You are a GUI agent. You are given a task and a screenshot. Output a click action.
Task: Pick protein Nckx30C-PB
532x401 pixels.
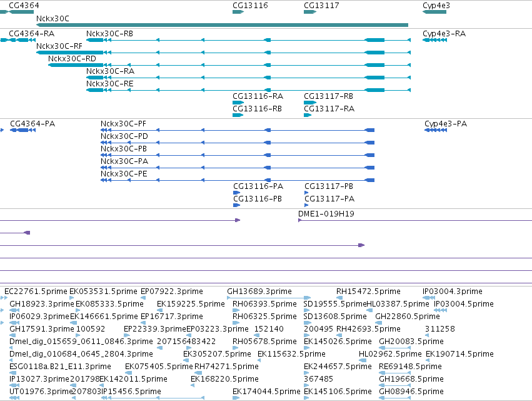pos(124,149)
